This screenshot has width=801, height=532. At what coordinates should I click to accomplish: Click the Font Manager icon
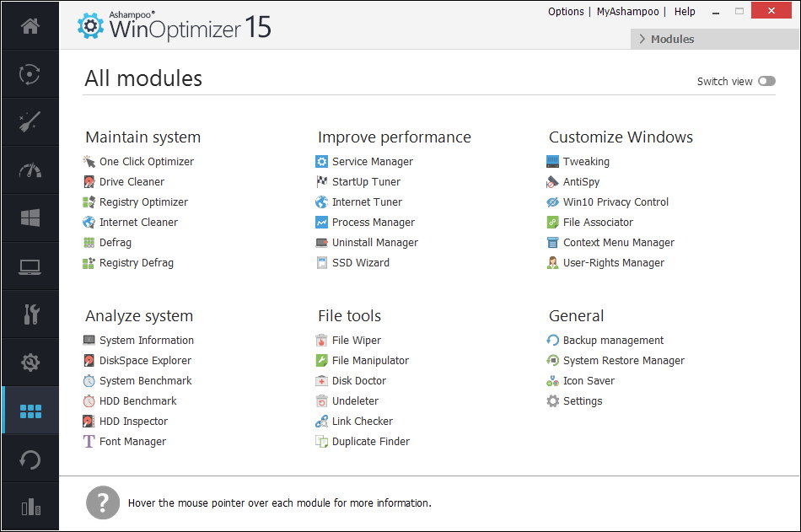pyautogui.click(x=89, y=442)
